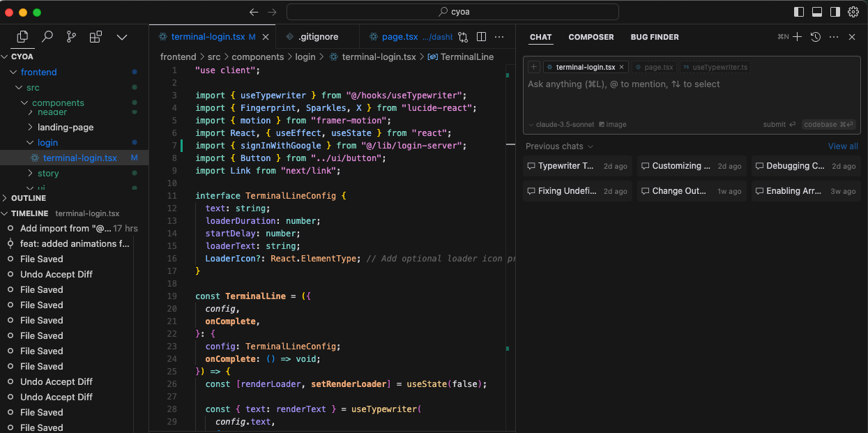Image resolution: width=868 pixels, height=433 pixels.
Task: Expand the landing-page folder
Action: point(65,127)
